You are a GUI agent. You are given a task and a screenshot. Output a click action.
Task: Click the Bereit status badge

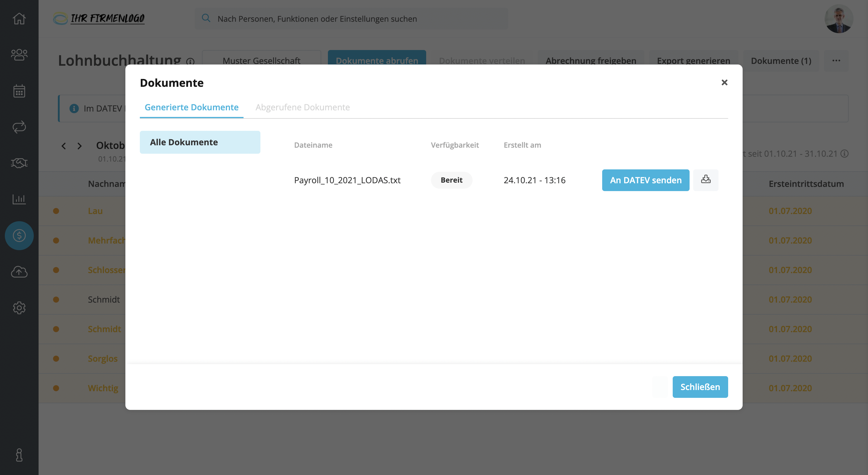pyautogui.click(x=451, y=180)
